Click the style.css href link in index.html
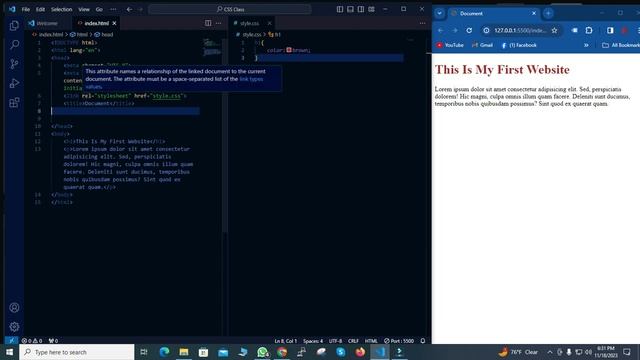This screenshot has height=360, width=640. click(x=167, y=96)
